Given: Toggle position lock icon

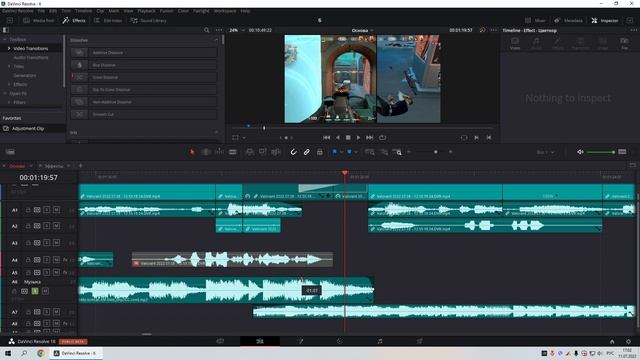Looking at the screenshot, I should pyautogui.click(x=320, y=152).
